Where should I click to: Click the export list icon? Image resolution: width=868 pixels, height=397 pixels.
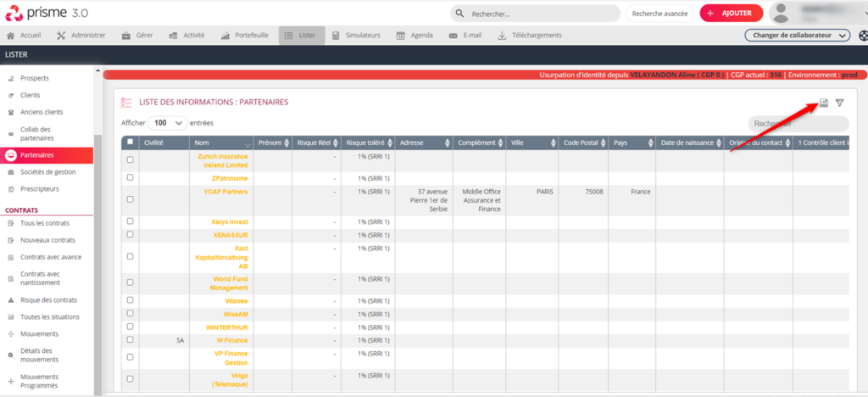coord(823,103)
